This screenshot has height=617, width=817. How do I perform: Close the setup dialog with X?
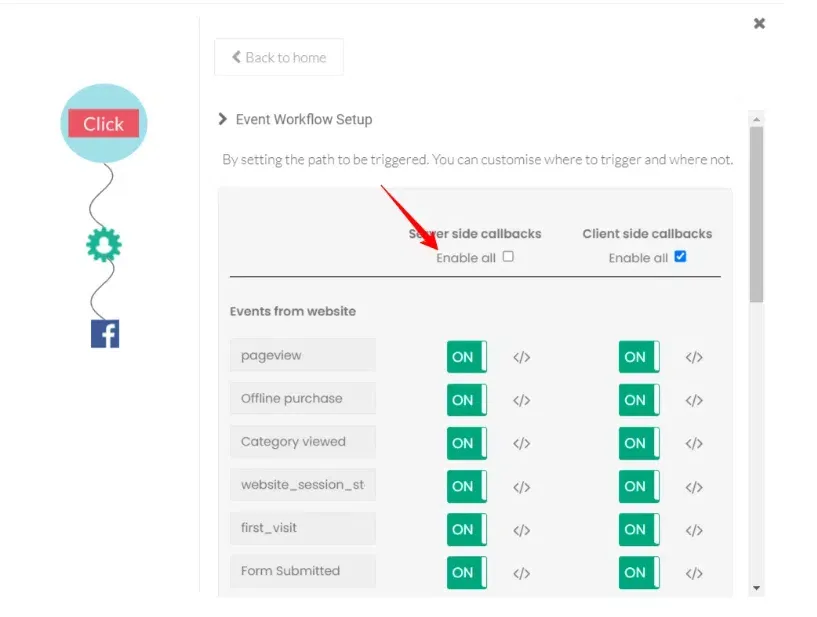click(x=759, y=23)
